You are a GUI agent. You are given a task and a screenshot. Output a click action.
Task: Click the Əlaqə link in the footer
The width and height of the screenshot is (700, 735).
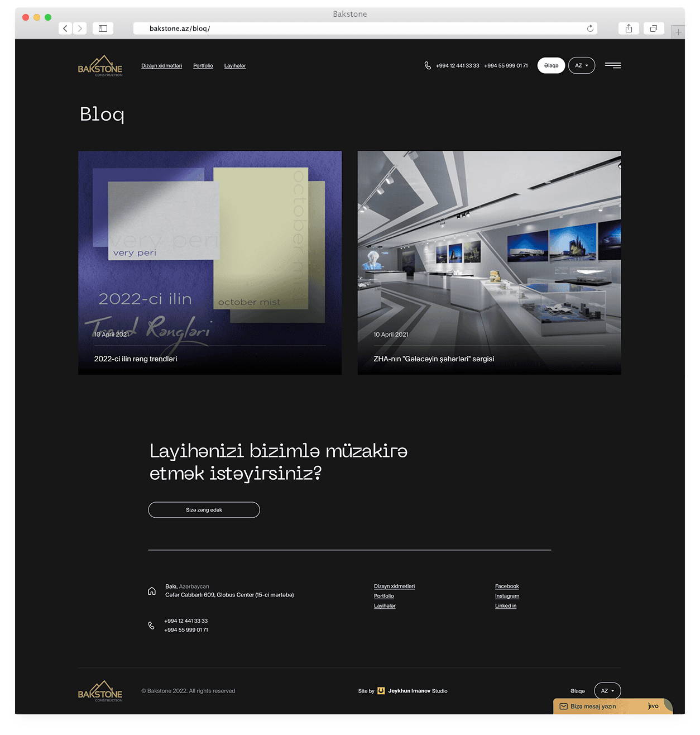tap(578, 691)
